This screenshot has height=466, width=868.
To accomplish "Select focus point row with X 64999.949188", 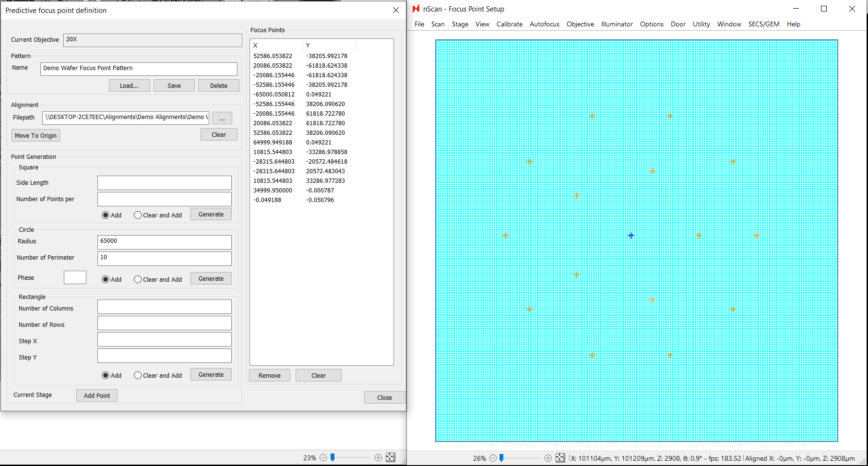I will point(273,143).
